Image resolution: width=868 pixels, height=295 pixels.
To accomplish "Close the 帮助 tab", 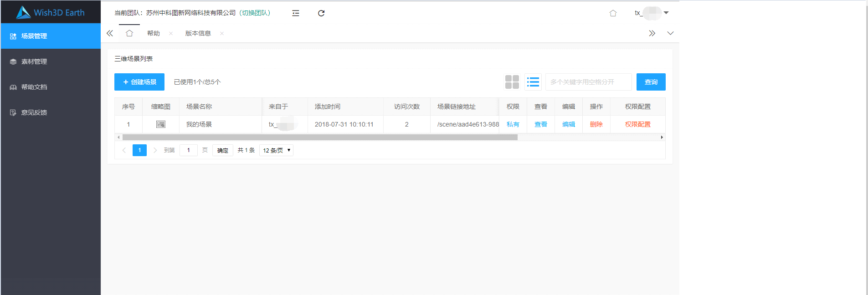I will pos(171,34).
